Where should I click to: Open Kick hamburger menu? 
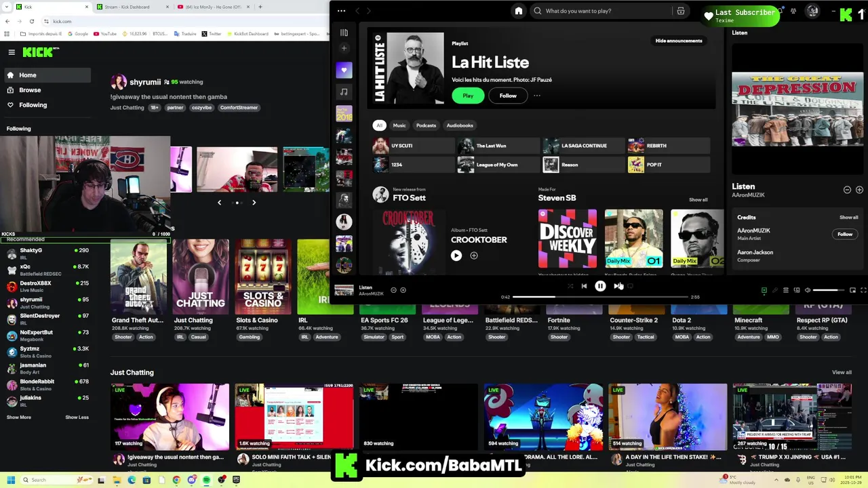click(x=12, y=52)
